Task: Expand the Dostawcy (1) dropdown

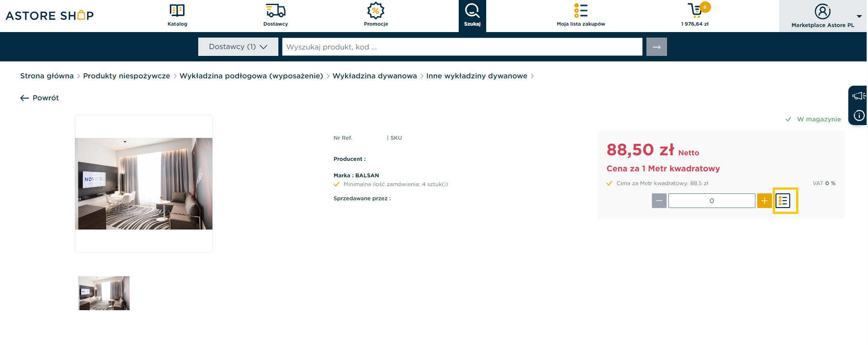Action: point(238,47)
